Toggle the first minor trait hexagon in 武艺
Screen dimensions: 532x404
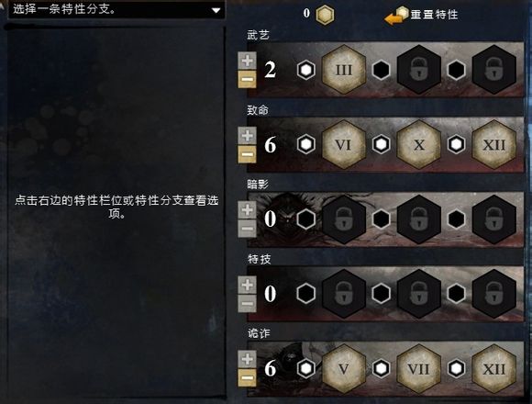tap(306, 70)
